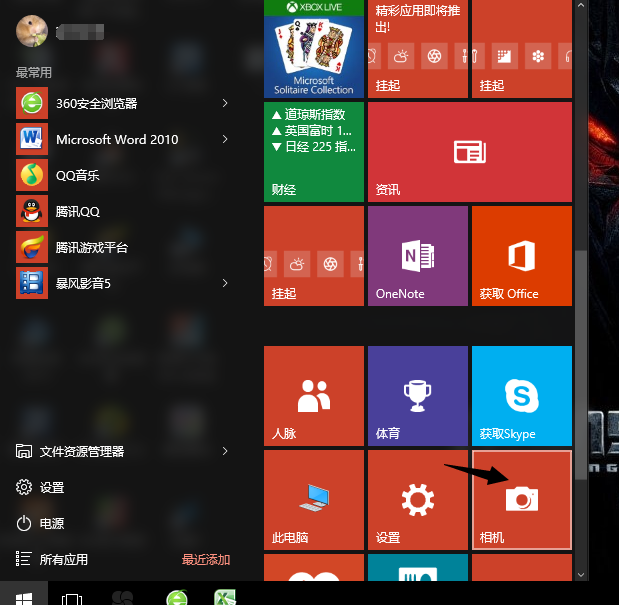Open 360安全浏览器 from most used list
Image resolution: width=619 pixels, height=605 pixels.
122,103
